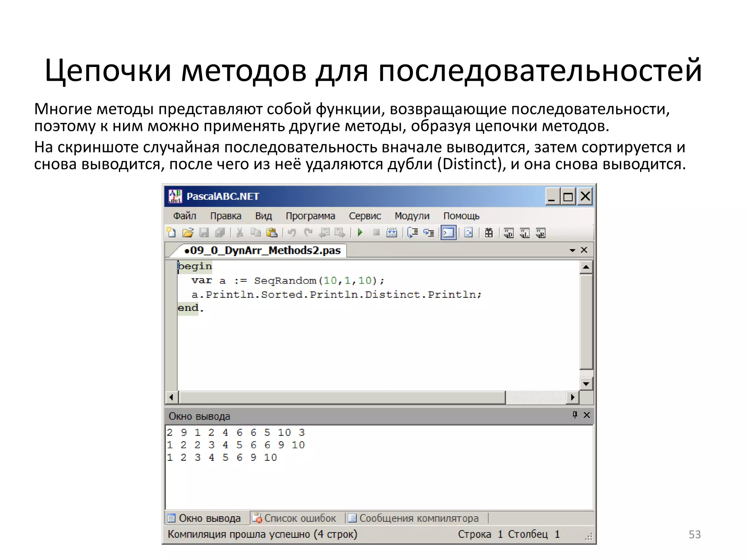Click the New file toolbar icon

point(171,233)
